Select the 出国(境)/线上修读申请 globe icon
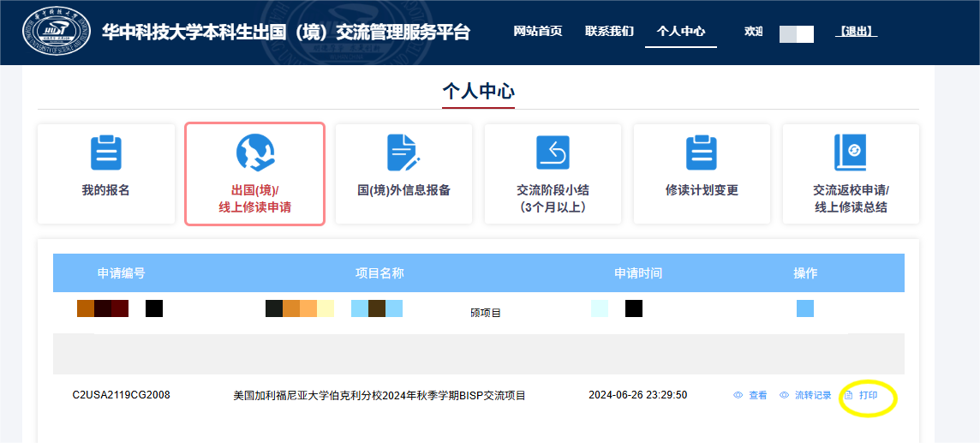The width and height of the screenshot is (980, 443). pos(255,153)
